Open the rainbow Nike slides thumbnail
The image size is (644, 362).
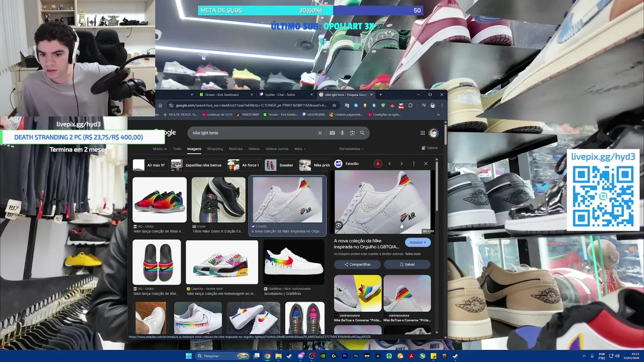click(x=156, y=262)
